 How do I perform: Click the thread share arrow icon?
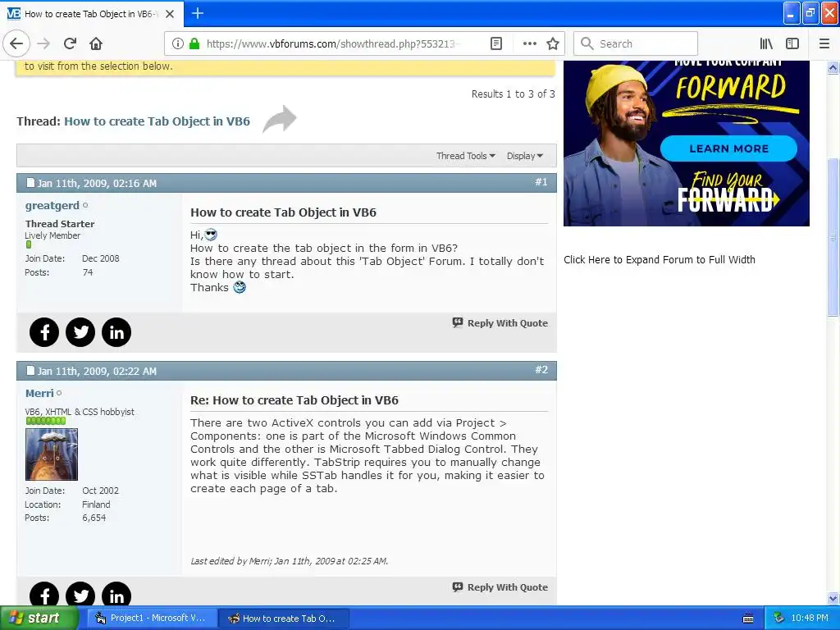pos(280,119)
